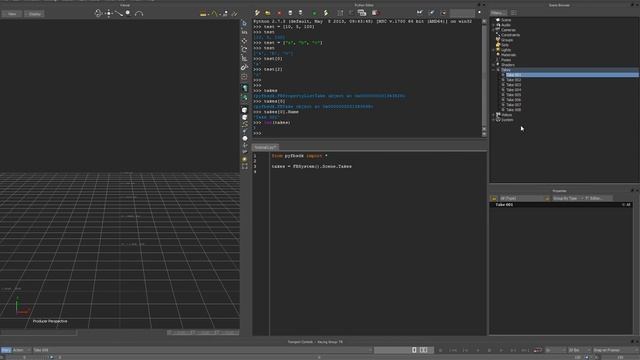This screenshot has width=640, height=360.
Task: Open the current take dropdown in Transport Controls
Action: [x=202, y=350]
